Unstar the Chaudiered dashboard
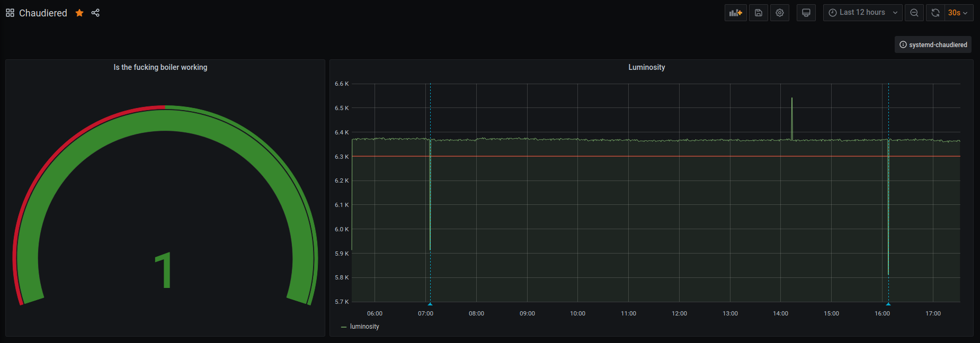The image size is (980, 343). pyautogui.click(x=79, y=13)
